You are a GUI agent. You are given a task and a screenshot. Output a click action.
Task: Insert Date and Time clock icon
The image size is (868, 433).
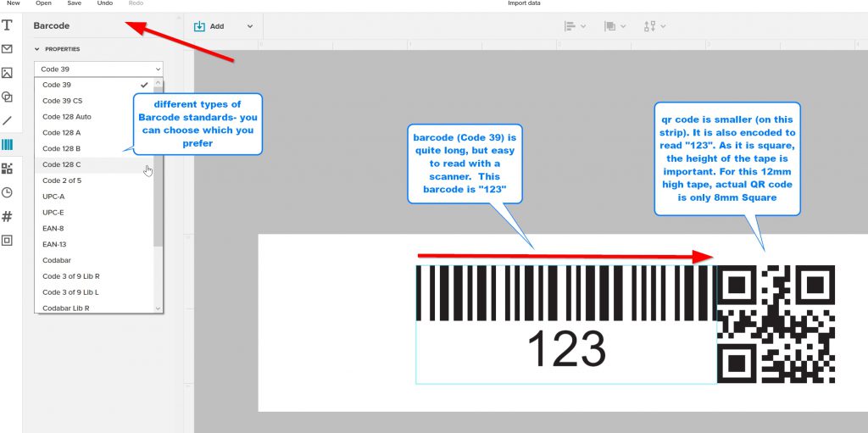(8, 192)
